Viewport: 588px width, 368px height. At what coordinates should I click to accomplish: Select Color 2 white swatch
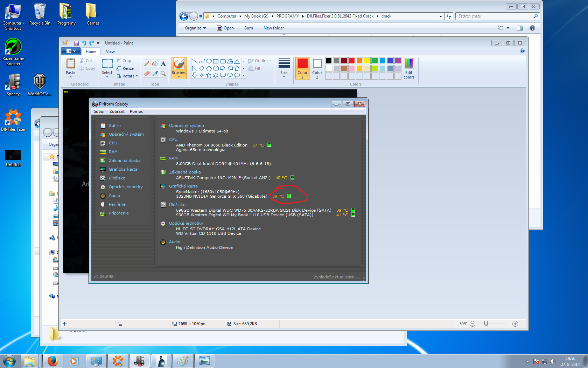coord(317,68)
